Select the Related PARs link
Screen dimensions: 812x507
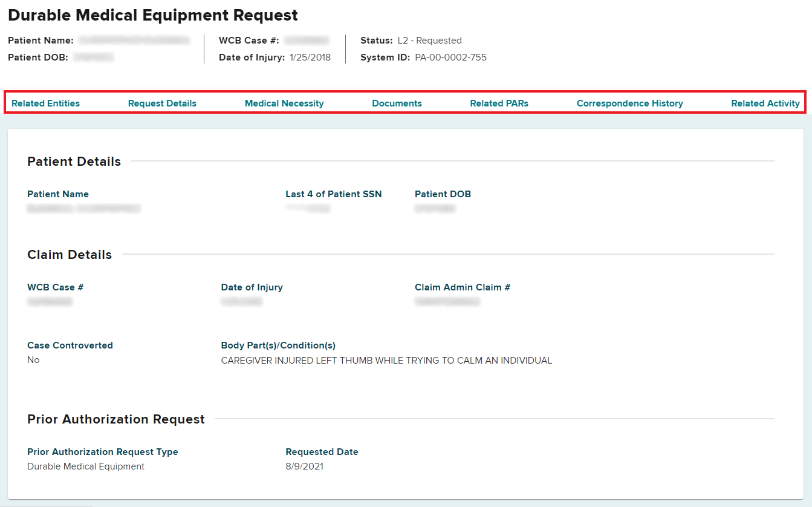click(x=499, y=103)
